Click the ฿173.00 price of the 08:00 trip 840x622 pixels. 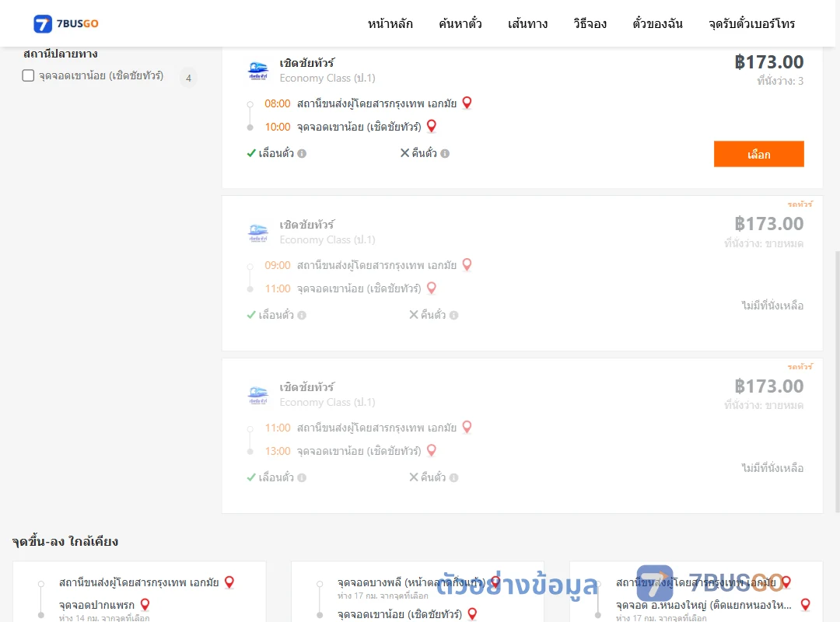point(768,62)
